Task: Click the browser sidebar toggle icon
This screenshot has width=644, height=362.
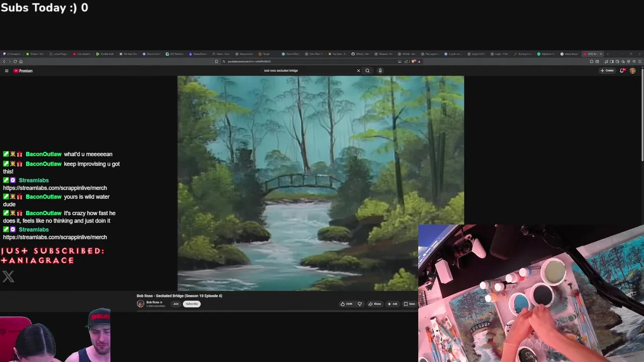Action: click(611, 61)
